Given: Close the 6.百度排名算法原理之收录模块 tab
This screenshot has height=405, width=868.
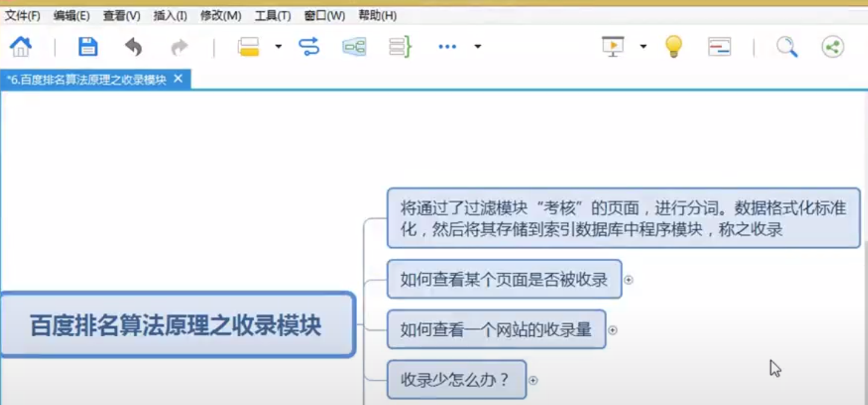Looking at the screenshot, I should coord(178,79).
